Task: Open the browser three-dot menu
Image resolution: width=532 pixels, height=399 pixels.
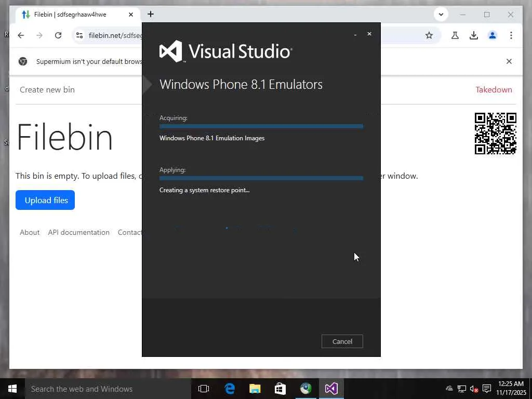Action: (x=511, y=35)
